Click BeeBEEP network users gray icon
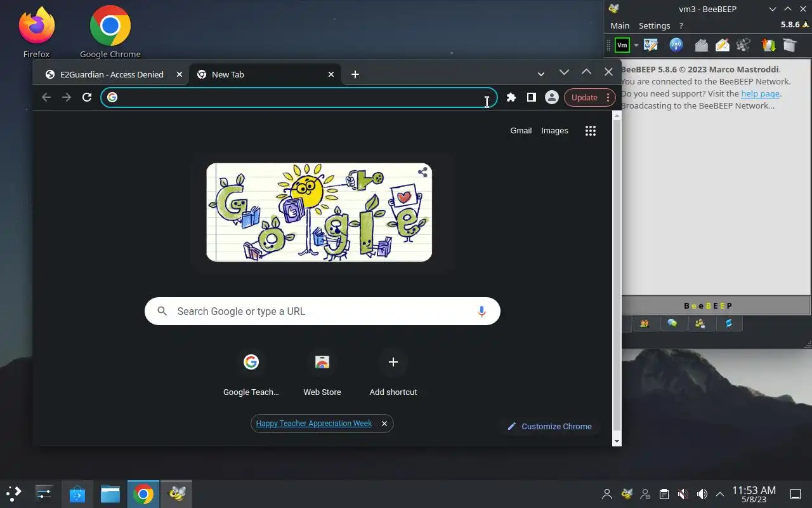812x508 pixels. 744,45
